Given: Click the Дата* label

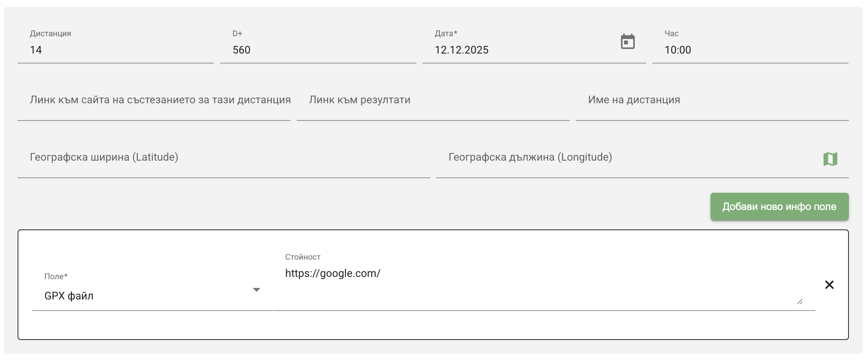Looking at the screenshot, I should (446, 34).
